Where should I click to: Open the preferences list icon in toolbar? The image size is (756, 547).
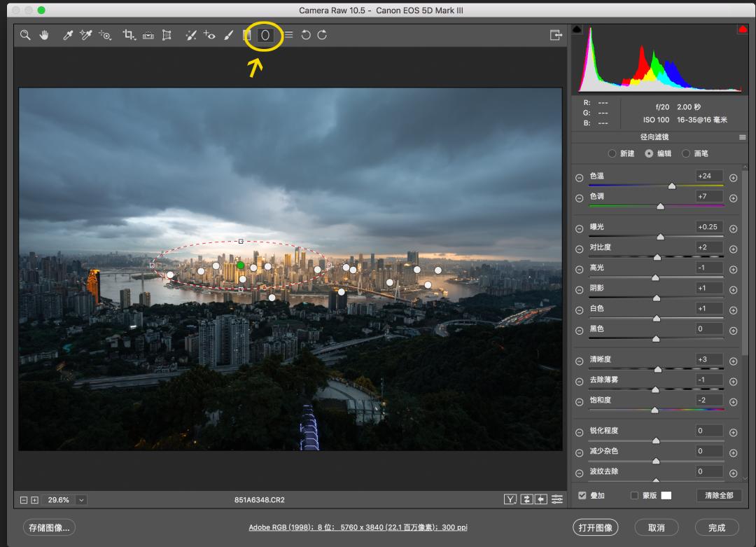coord(288,35)
